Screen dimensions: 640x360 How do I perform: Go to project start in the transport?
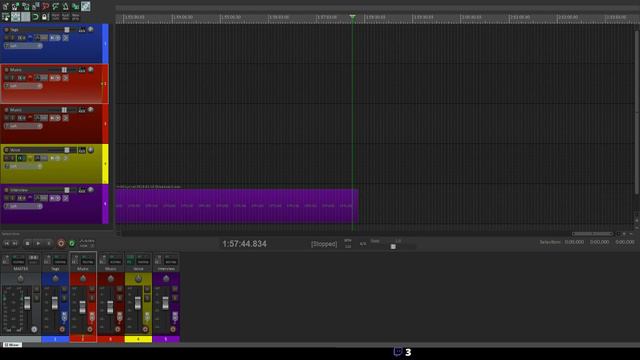click(x=7, y=243)
